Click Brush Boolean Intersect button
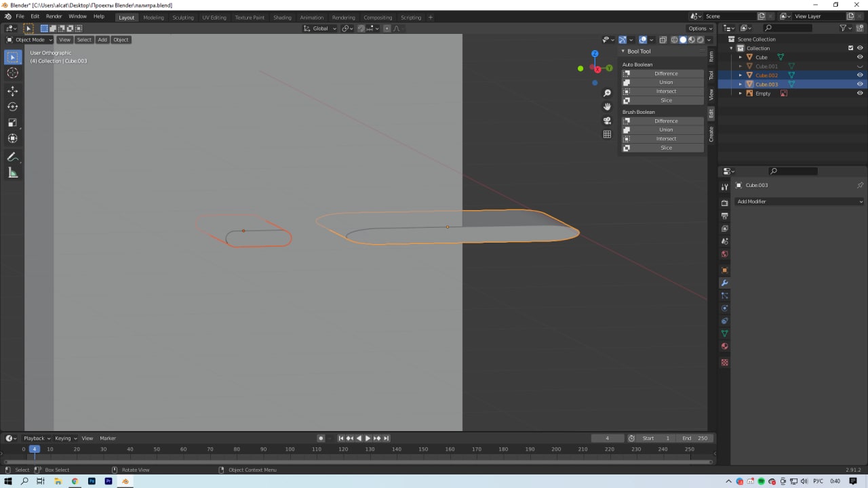This screenshot has width=868, height=488. coord(663,138)
